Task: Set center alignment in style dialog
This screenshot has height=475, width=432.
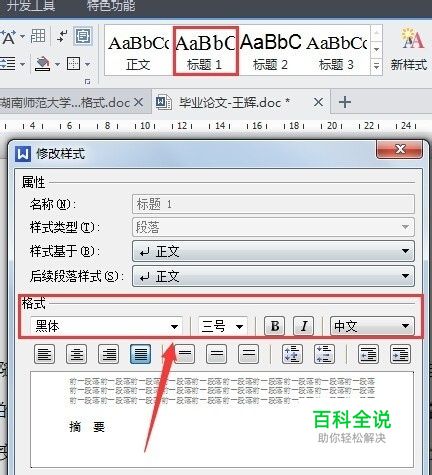Action: tap(76, 354)
